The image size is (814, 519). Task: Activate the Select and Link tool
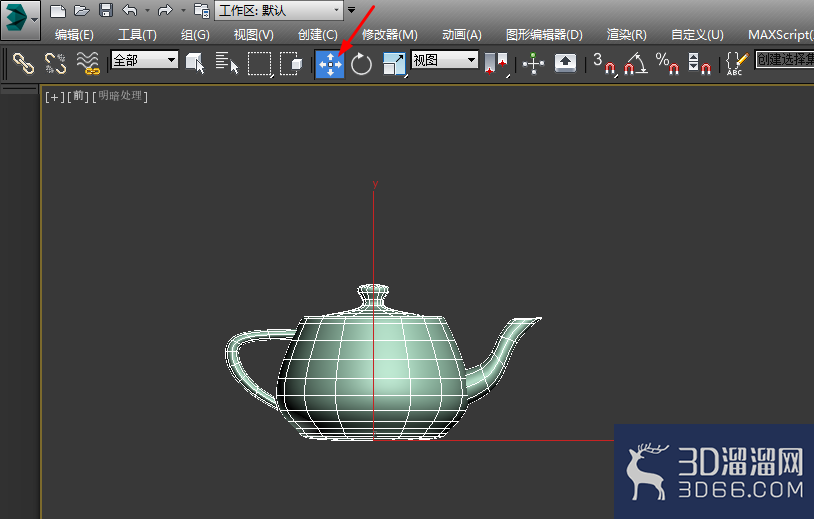pos(23,64)
